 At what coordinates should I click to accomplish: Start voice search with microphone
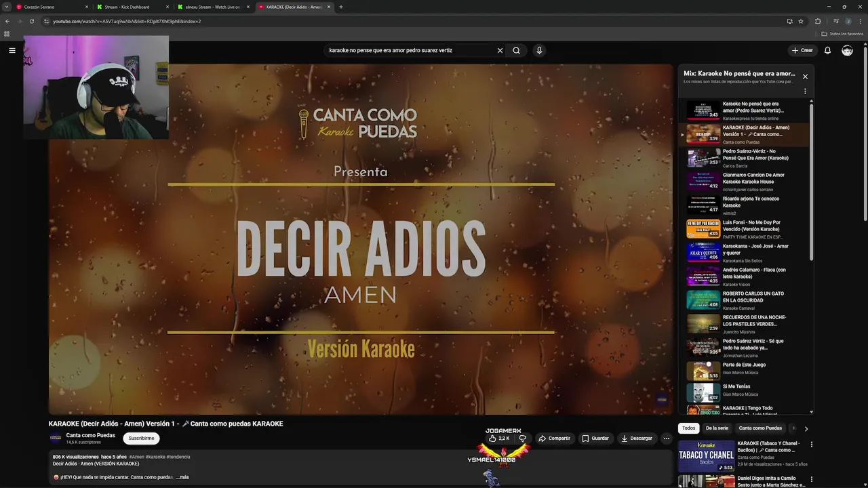pos(539,50)
